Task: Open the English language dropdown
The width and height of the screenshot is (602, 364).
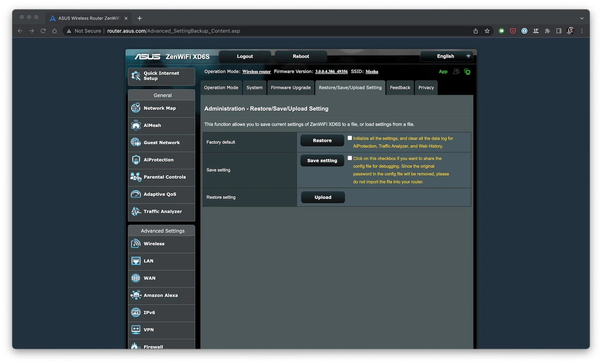Action: coord(446,56)
